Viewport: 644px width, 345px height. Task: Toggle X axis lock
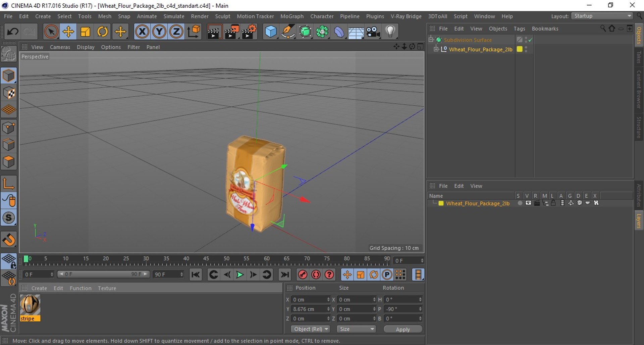[142, 32]
